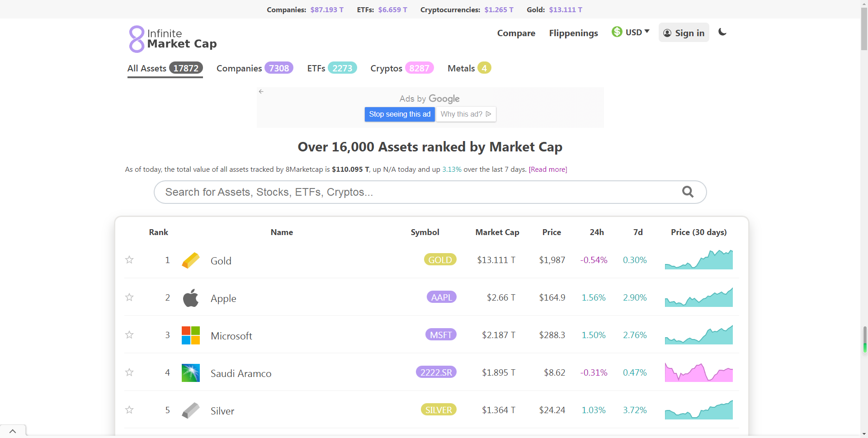Expand the Read more description link
Screen dimensions: 868x438
point(547,170)
